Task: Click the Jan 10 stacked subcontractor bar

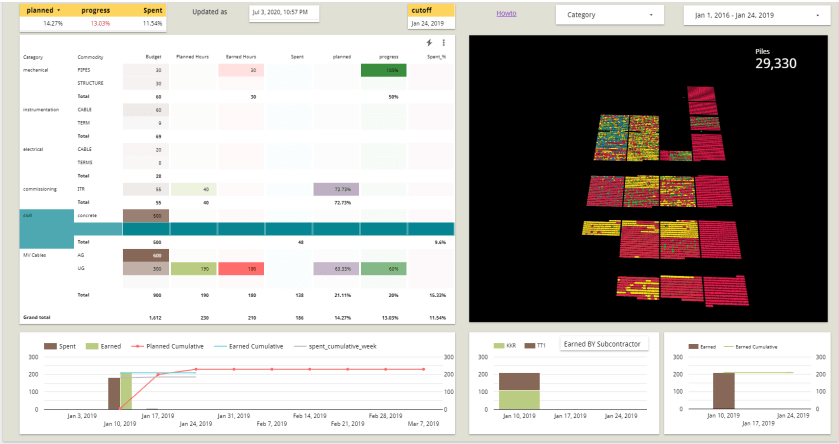Action: tap(519, 391)
